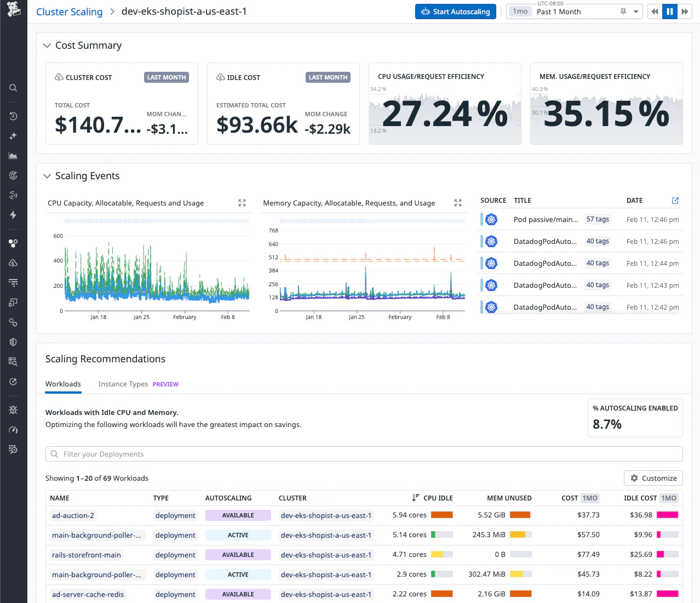This screenshot has height=603, width=700.
Task: Click the pin icon in time selector
Action: 623,12
